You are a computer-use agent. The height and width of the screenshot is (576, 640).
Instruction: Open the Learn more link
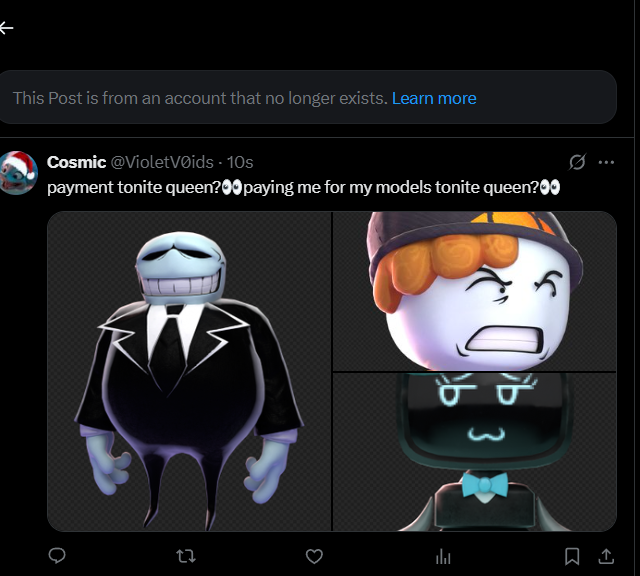pyautogui.click(x=434, y=98)
